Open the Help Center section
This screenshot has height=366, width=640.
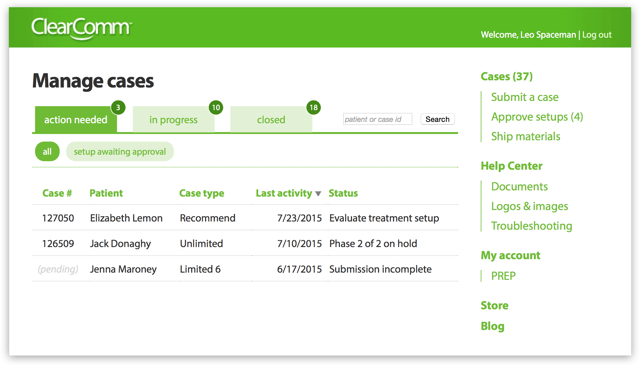[x=511, y=166]
